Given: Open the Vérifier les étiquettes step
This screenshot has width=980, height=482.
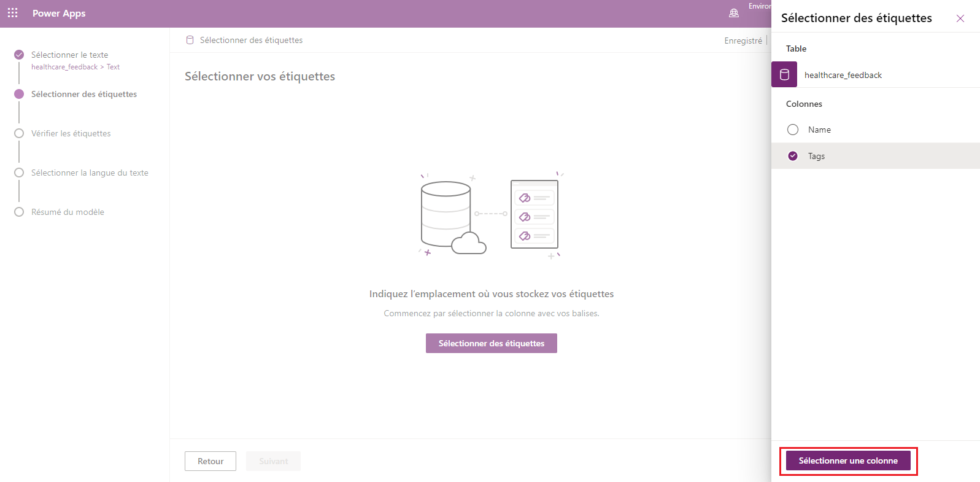Looking at the screenshot, I should click(x=71, y=133).
